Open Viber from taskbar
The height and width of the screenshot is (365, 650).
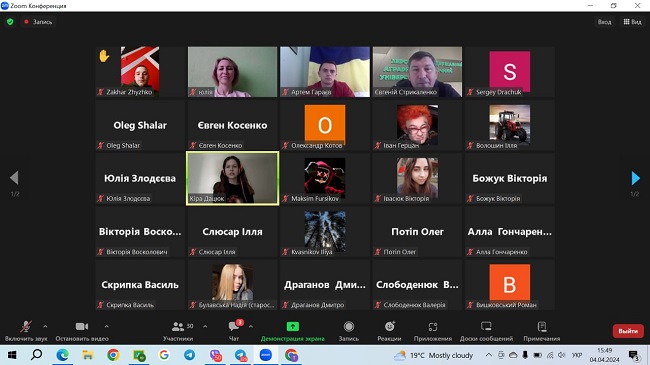215,355
